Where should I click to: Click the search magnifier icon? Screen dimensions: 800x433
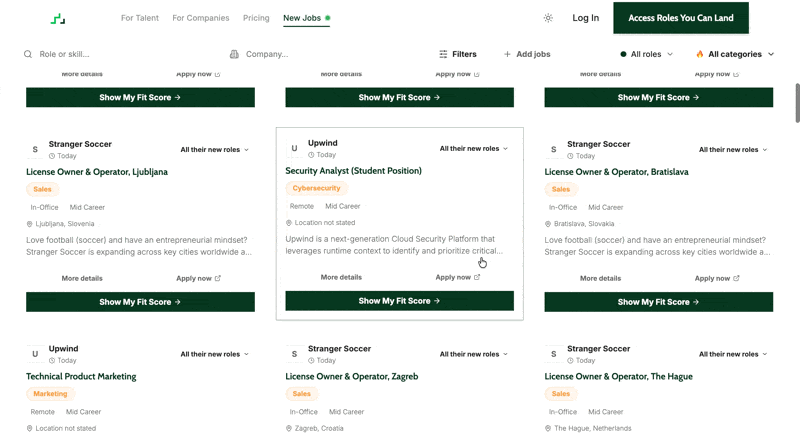[28, 54]
